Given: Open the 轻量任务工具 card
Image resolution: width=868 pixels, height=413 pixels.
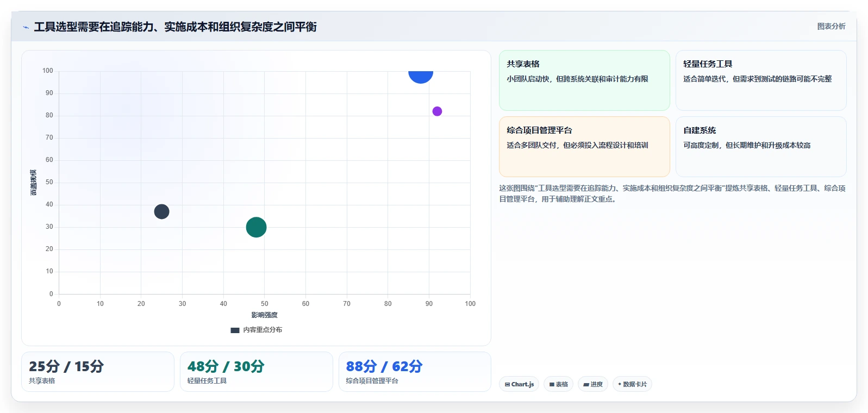Looking at the screenshot, I should pyautogui.click(x=761, y=80).
